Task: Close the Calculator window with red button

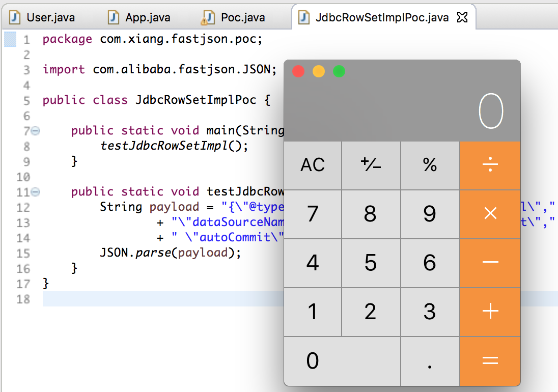Action: pos(298,71)
